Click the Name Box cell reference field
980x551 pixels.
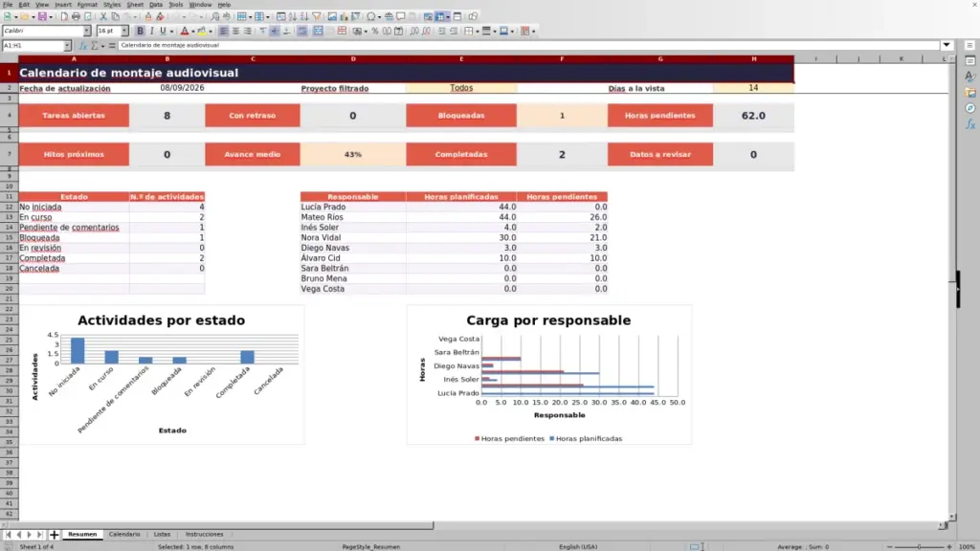(33, 46)
